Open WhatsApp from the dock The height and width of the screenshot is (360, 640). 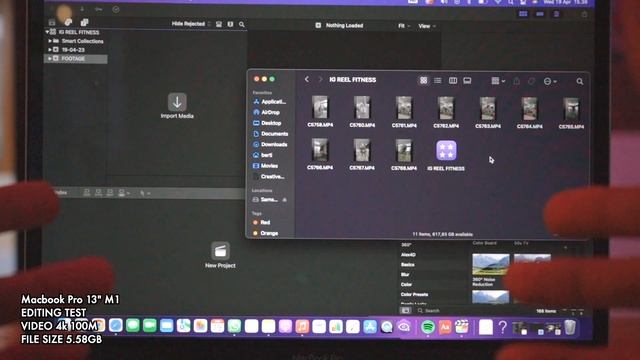pyautogui.click(x=234, y=326)
